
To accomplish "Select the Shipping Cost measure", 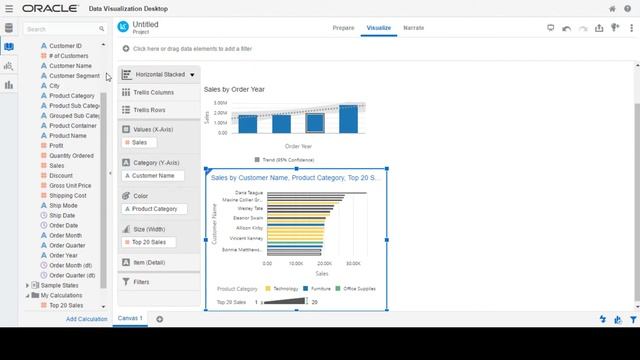I will coord(68,196).
